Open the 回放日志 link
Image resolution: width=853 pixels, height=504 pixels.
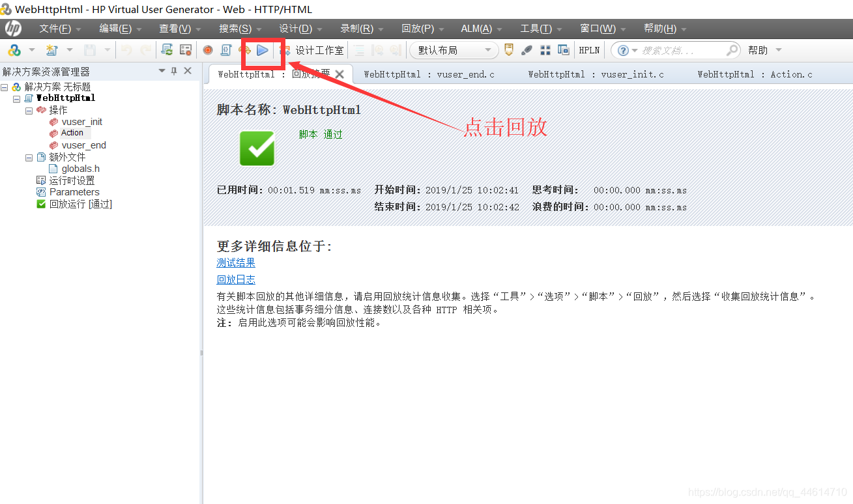tap(236, 280)
